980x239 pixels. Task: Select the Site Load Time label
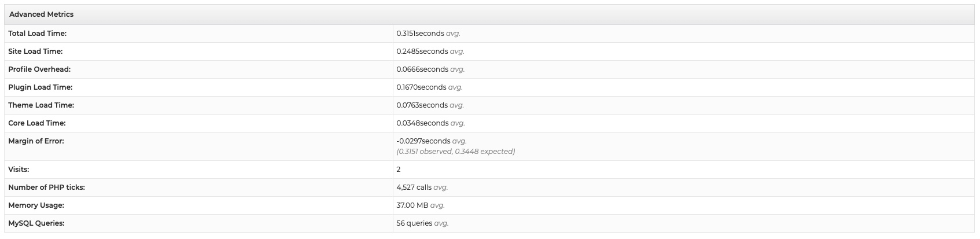click(35, 52)
